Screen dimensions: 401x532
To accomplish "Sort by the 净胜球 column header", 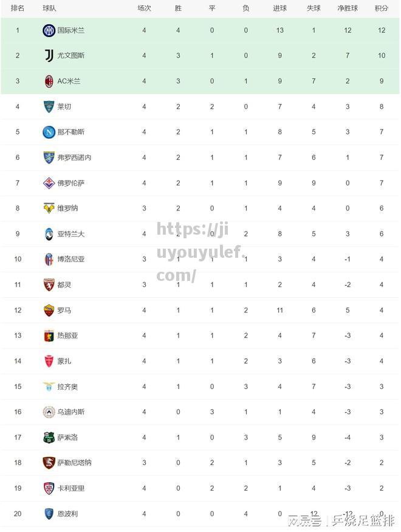I will tap(348, 8).
